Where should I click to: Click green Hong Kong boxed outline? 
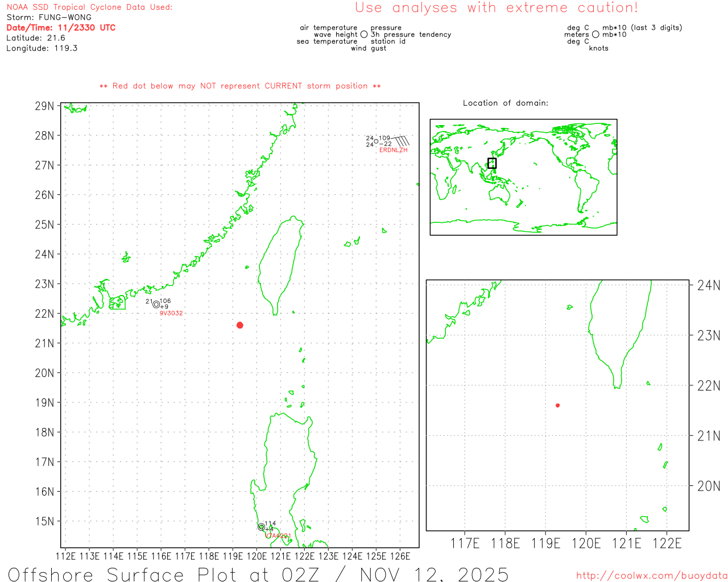pyautogui.click(x=117, y=302)
